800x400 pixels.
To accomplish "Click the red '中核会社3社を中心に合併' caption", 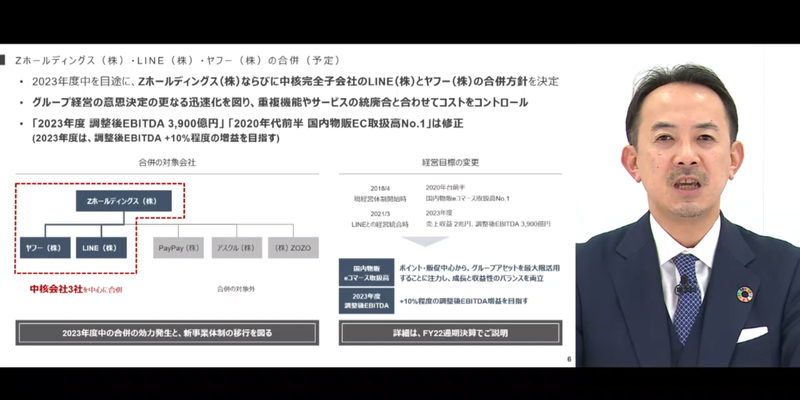I will pyautogui.click(x=76, y=290).
